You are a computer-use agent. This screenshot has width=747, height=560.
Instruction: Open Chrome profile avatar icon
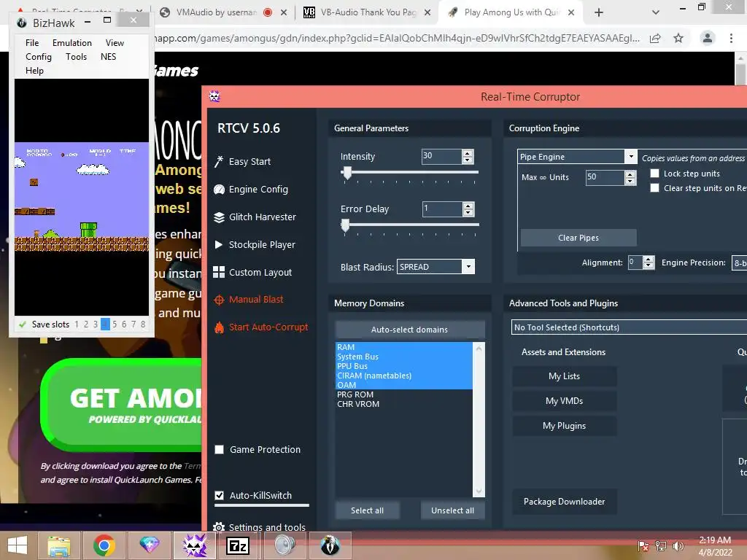click(708, 38)
